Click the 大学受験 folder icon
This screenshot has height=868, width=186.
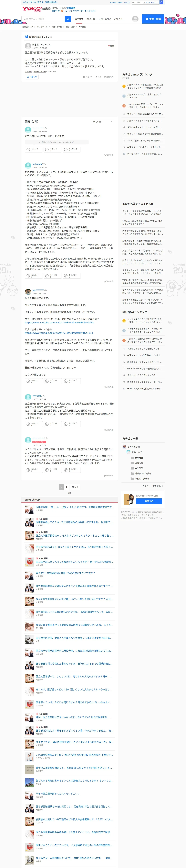(132, 458)
